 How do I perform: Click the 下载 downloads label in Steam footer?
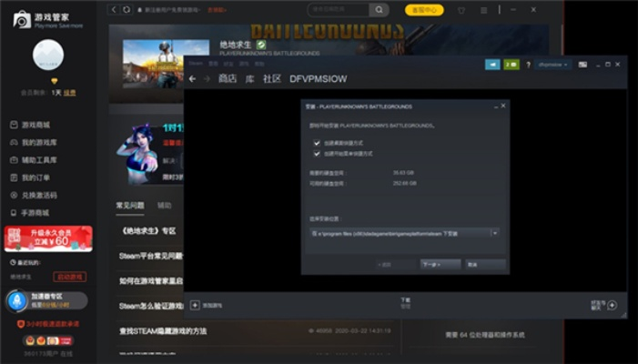[405, 299]
